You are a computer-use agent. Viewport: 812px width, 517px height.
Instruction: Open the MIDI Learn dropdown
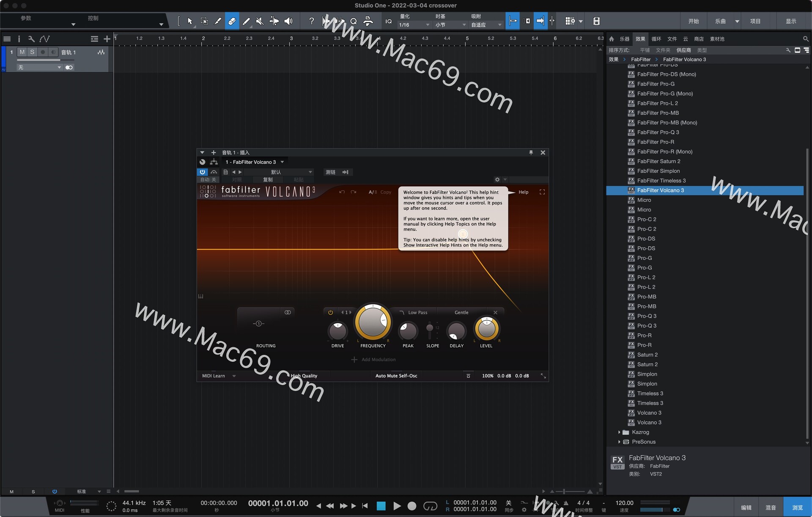pos(234,376)
